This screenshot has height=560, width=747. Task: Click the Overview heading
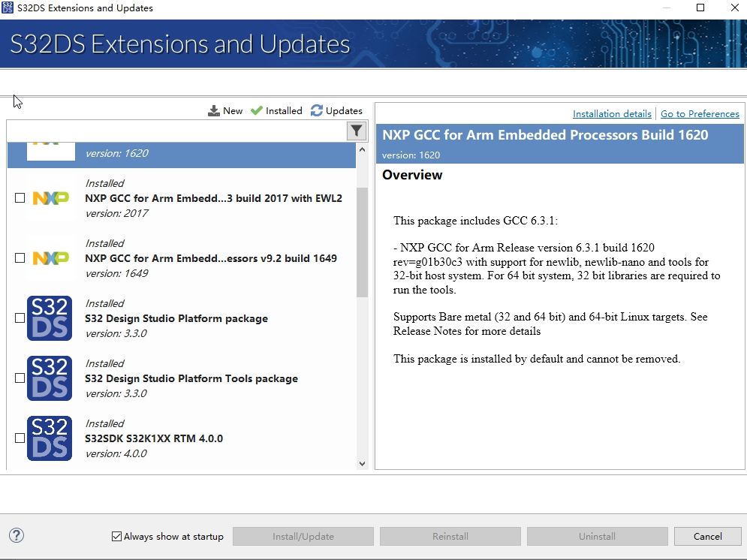[412, 175]
